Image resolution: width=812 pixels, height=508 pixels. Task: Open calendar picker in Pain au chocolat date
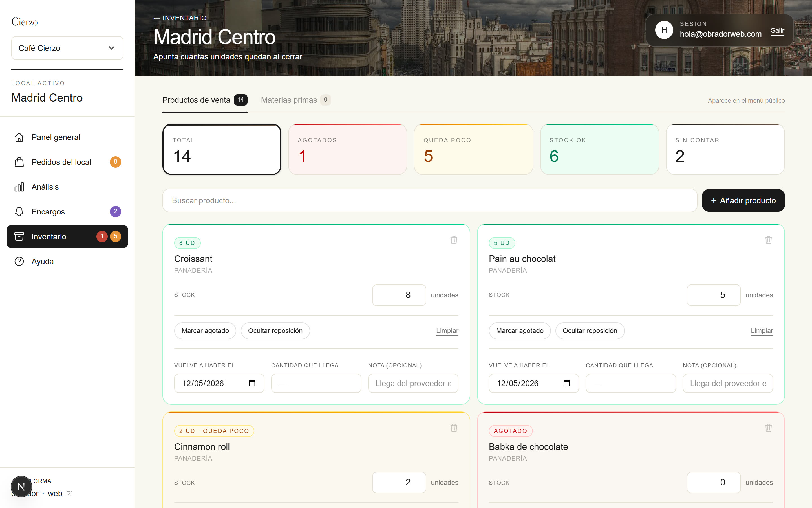[567, 383]
